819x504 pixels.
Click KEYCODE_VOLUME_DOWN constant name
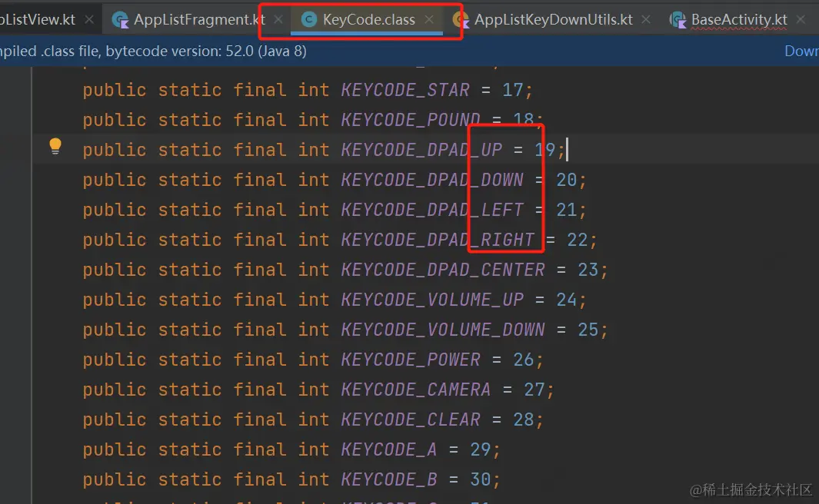[x=443, y=330]
